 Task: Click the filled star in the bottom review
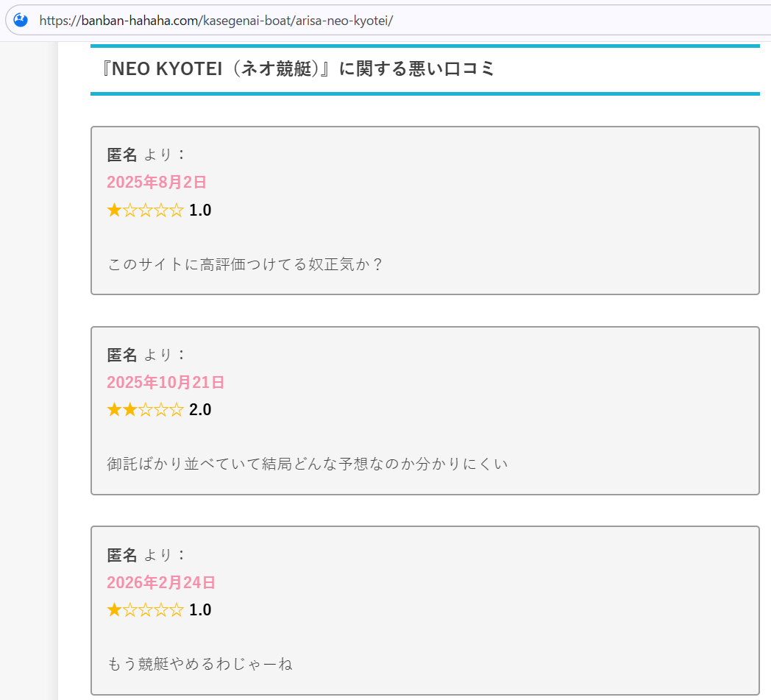114,609
